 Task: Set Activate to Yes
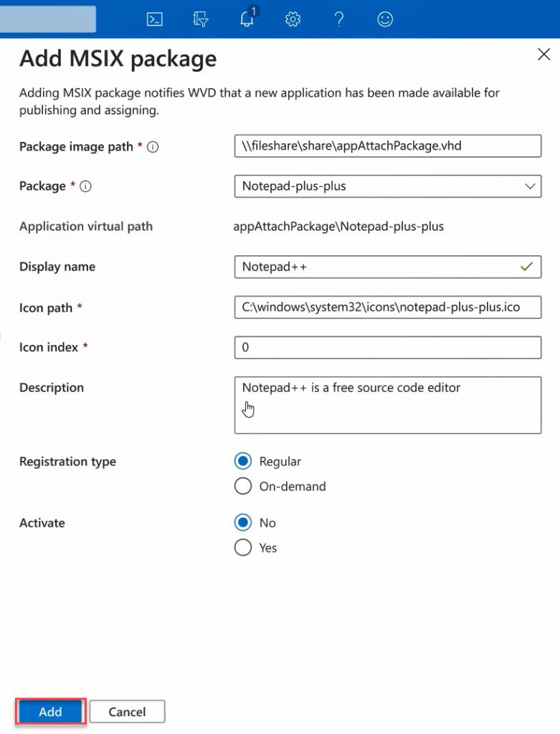243,548
